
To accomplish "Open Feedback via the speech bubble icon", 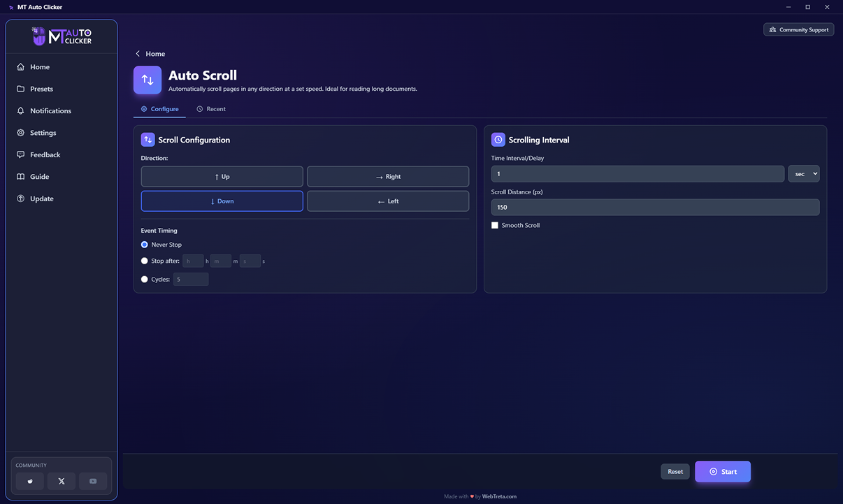I will pyautogui.click(x=21, y=154).
